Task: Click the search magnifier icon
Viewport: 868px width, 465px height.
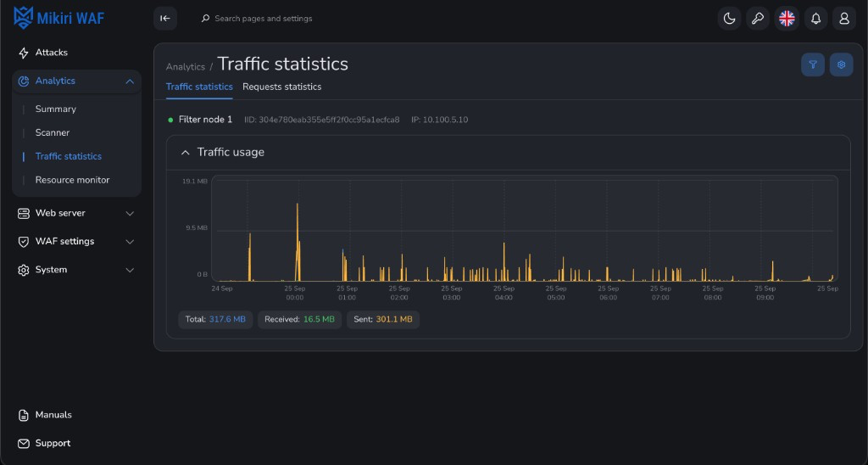Action: pos(205,19)
